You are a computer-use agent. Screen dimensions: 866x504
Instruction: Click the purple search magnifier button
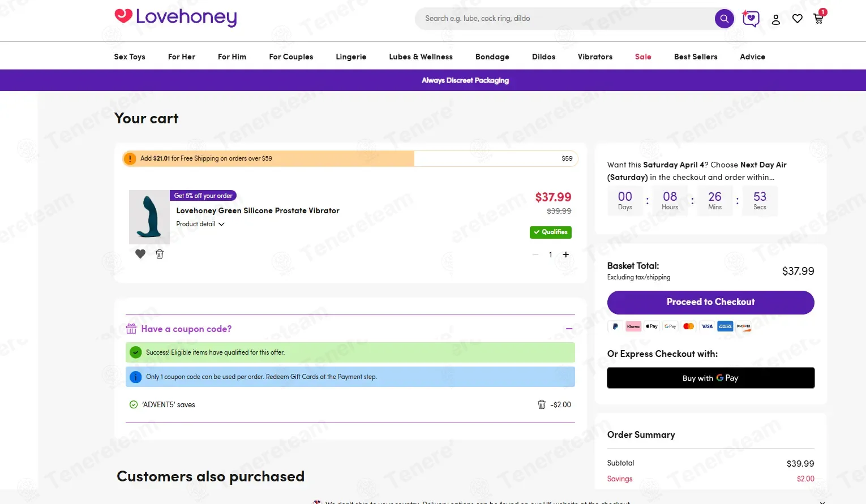[724, 19]
